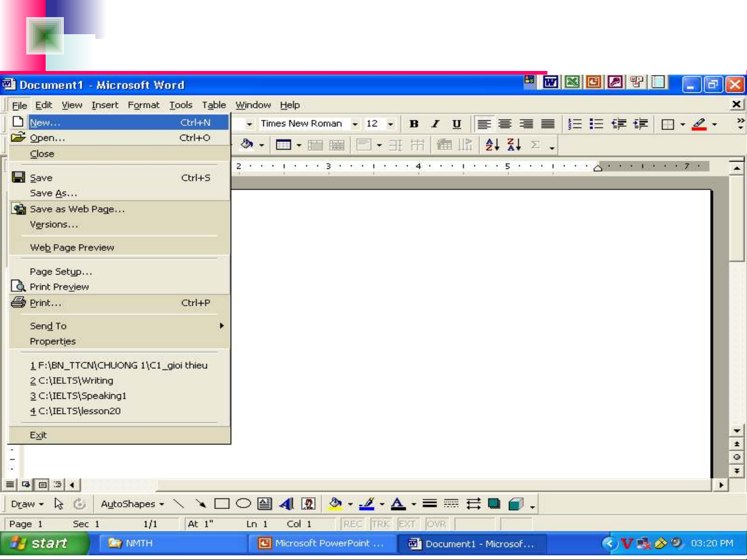The height and width of the screenshot is (560, 747).
Task: Select the Insert WordArt icon
Action: [286, 504]
